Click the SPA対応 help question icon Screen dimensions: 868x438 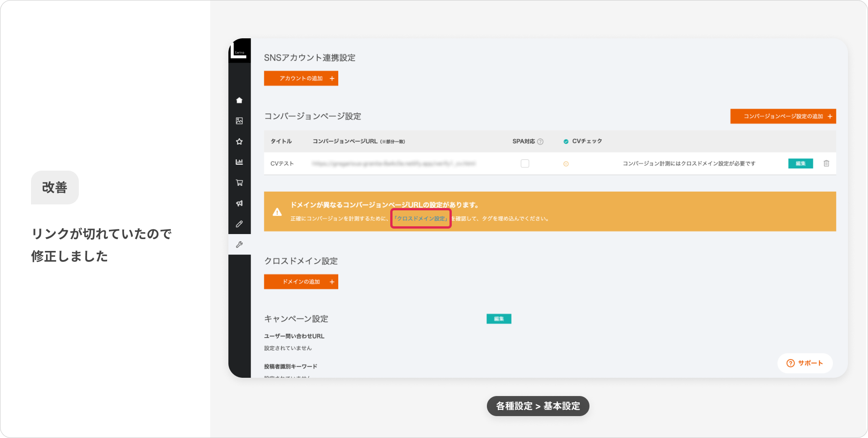click(x=540, y=141)
